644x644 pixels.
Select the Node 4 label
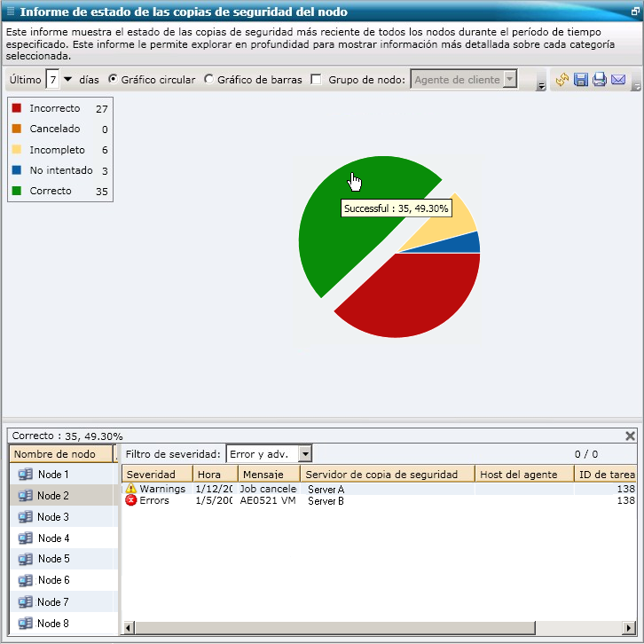click(53, 538)
